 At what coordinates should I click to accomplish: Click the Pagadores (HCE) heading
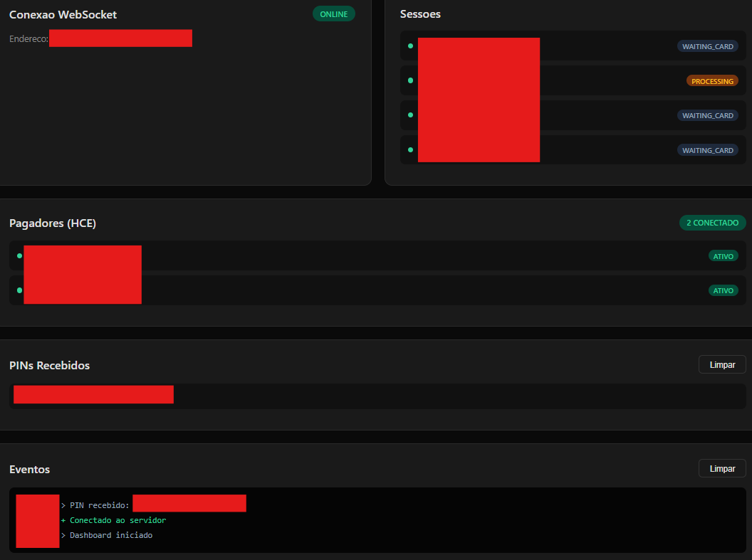click(53, 223)
